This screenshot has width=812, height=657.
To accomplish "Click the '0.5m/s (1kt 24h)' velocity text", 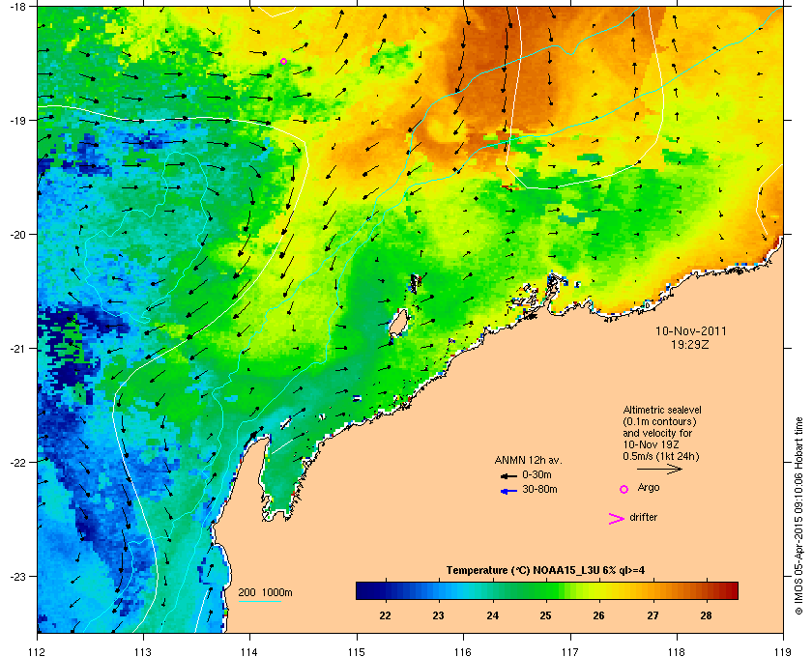I will tap(661, 457).
